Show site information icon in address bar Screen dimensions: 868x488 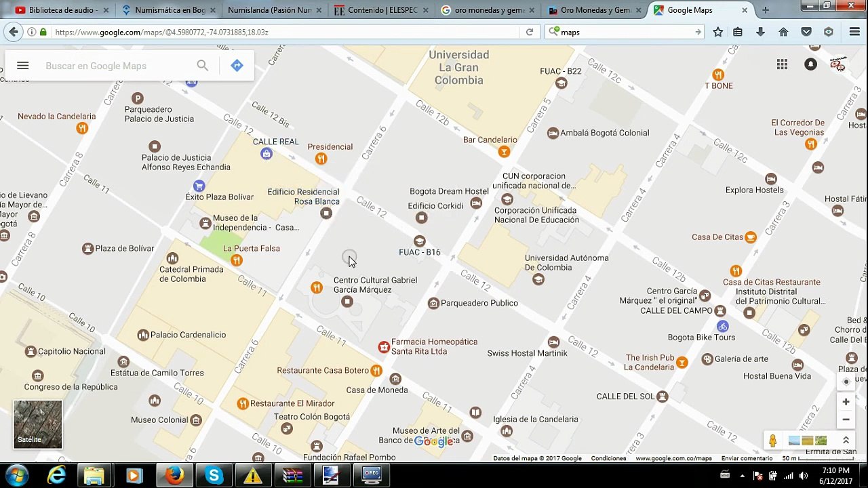[31, 32]
